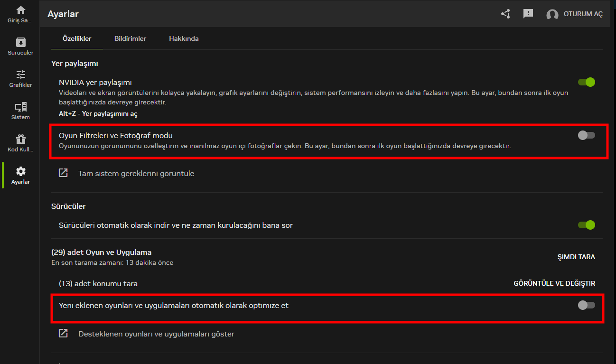Switch to the Hakkında tab
The height and width of the screenshot is (364, 616).
[184, 38]
